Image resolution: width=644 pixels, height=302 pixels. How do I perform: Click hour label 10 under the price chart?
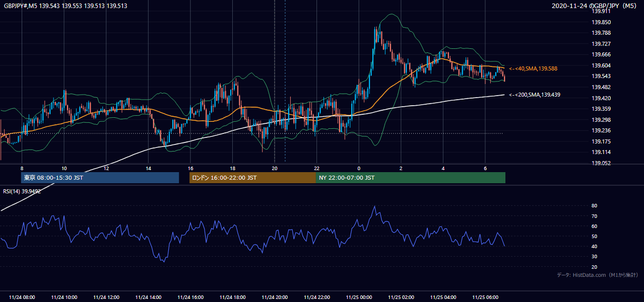pos(64,168)
